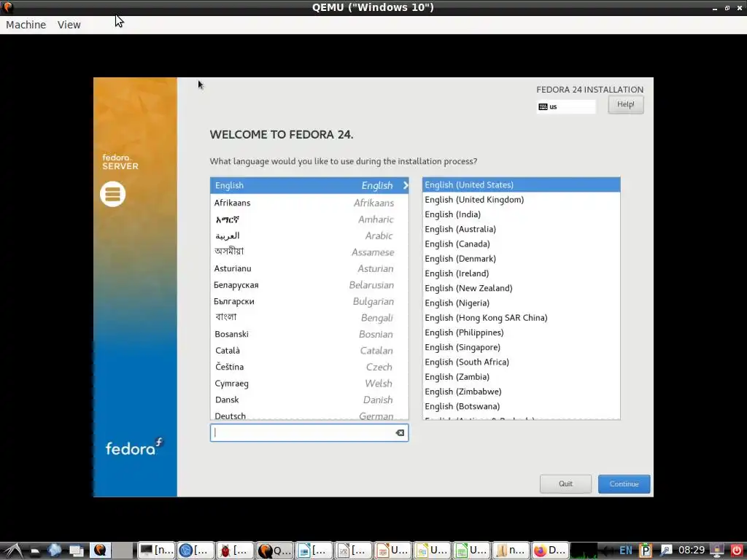Viewport: 747px width, 560px height.
Task: Select the Assamese language row
Action: tap(309, 252)
